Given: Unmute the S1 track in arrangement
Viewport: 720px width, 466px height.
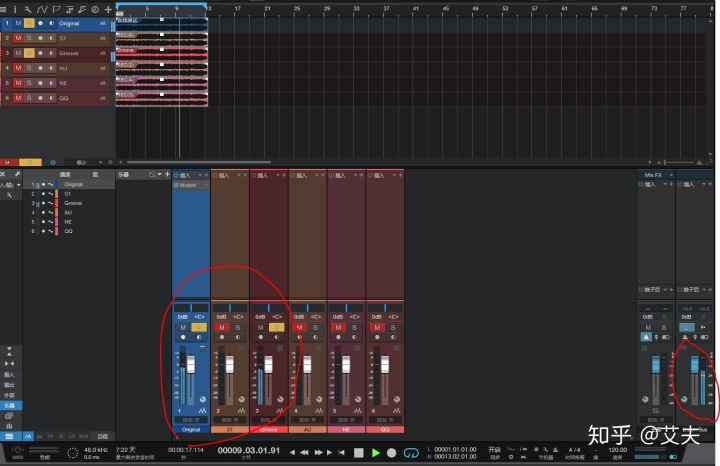Looking at the screenshot, I should (18, 38).
